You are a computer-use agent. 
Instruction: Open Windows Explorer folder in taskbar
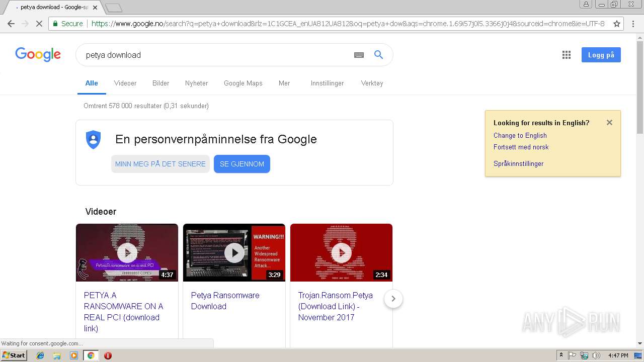(x=57, y=355)
